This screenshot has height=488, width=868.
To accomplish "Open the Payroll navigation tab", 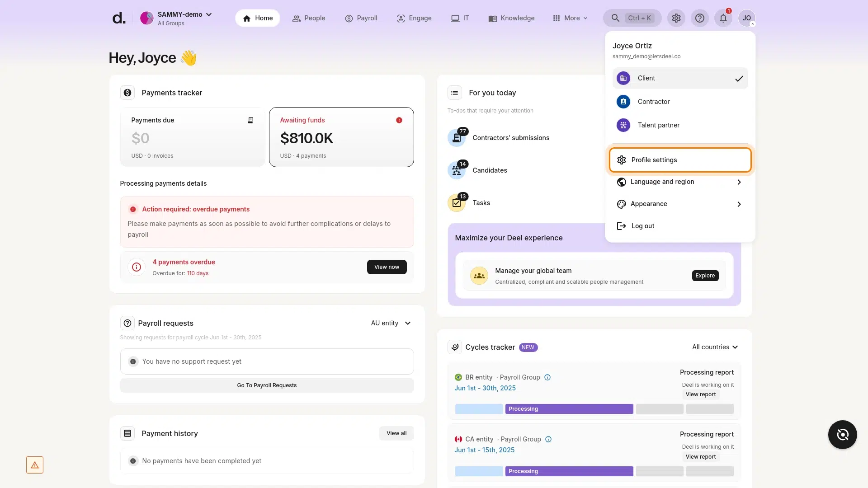I will point(361,18).
